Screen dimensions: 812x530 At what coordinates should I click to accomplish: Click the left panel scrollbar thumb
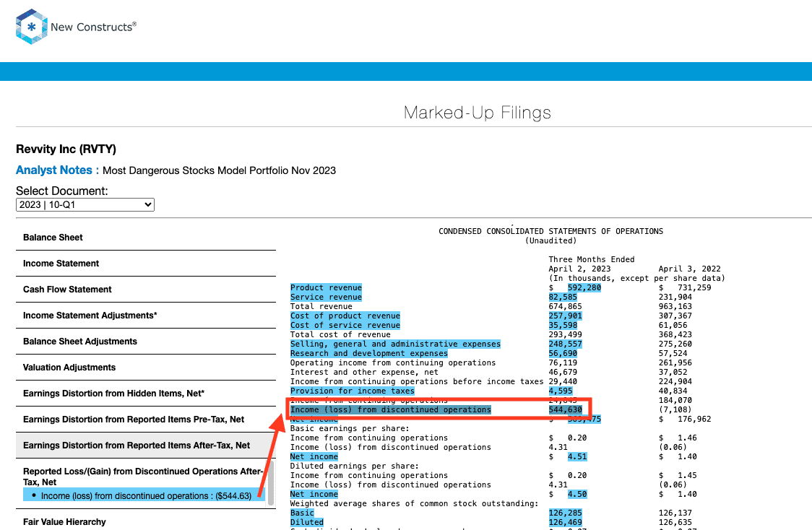[271, 484]
